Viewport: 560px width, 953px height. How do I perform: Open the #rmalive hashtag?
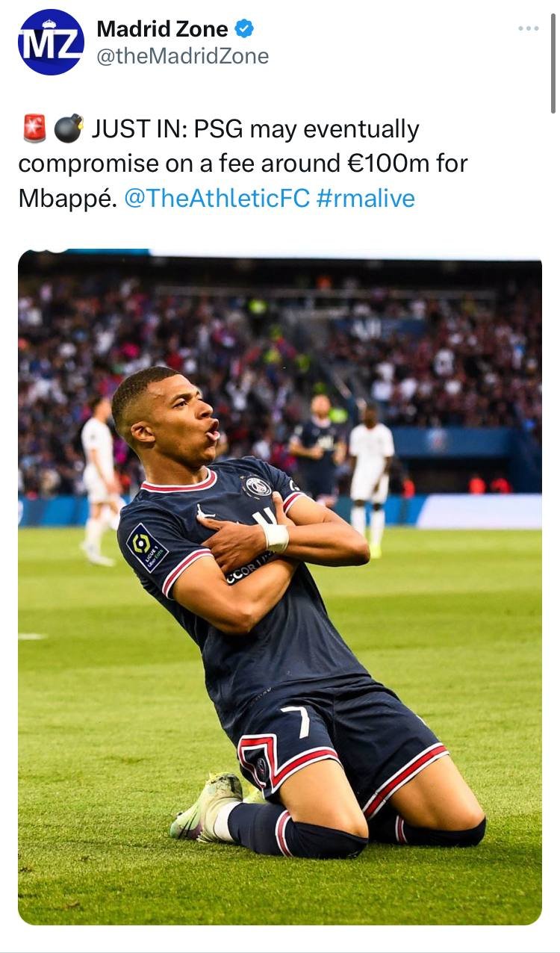pyautogui.click(x=365, y=198)
